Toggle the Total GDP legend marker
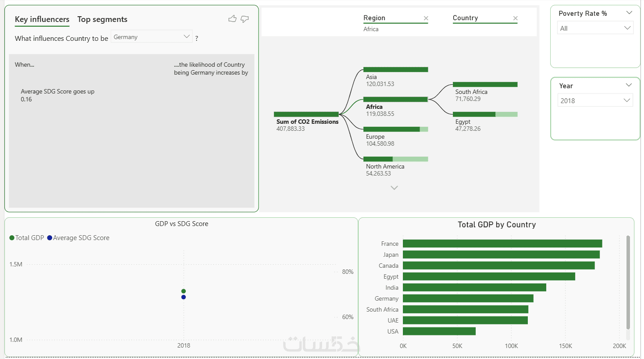This screenshot has width=644, height=359. pyautogui.click(x=12, y=238)
